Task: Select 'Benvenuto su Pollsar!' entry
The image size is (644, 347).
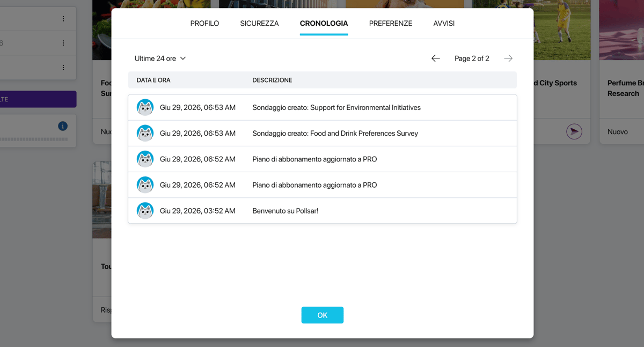Action: pos(286,211)
